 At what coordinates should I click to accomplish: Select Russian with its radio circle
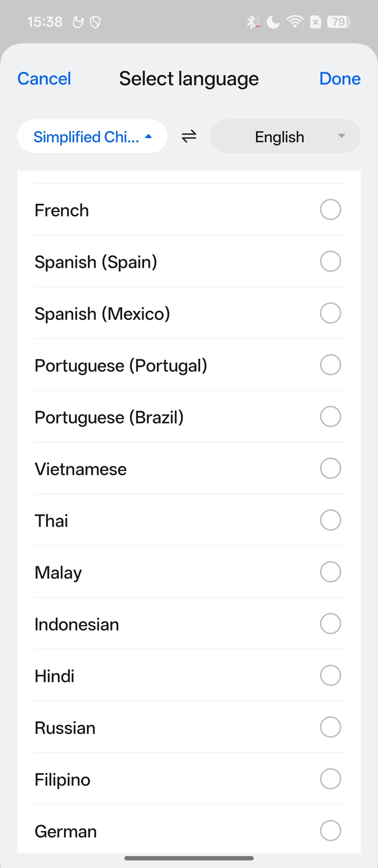(x=330, y=727)
